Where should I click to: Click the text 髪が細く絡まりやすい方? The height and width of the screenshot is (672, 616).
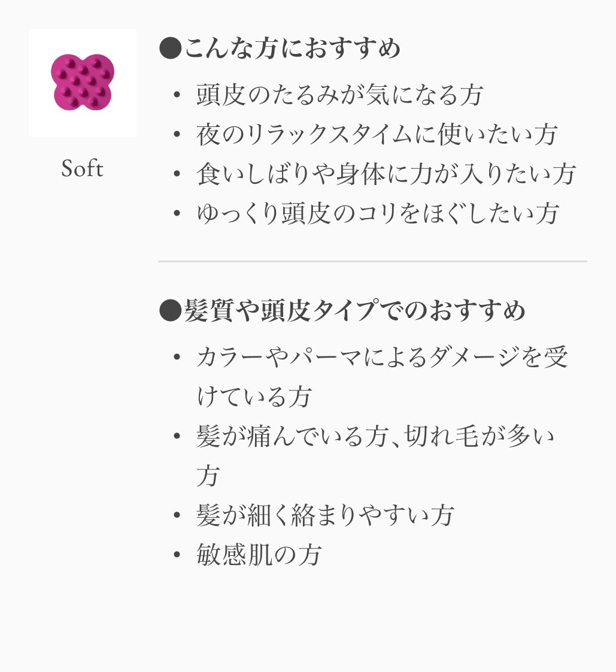coord(326,516)
